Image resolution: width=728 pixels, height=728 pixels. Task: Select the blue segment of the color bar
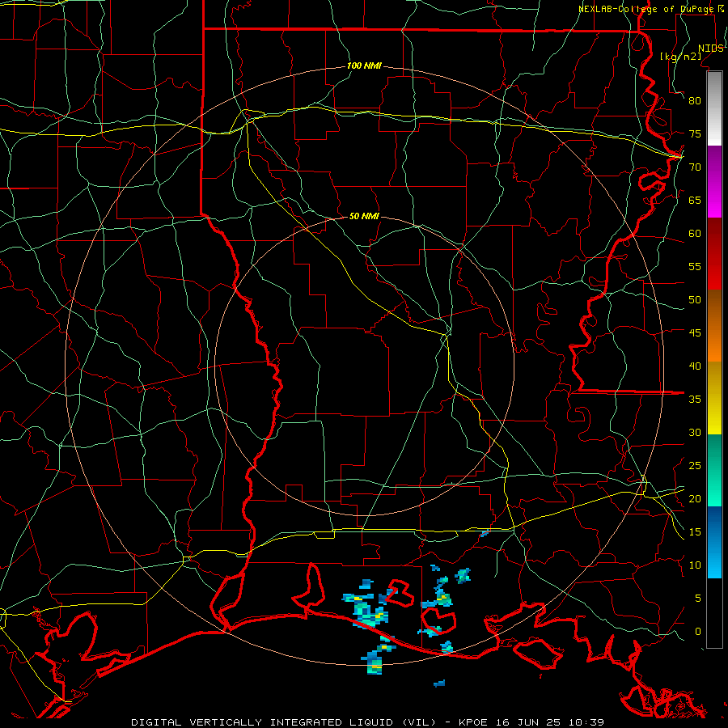[714, 542]
